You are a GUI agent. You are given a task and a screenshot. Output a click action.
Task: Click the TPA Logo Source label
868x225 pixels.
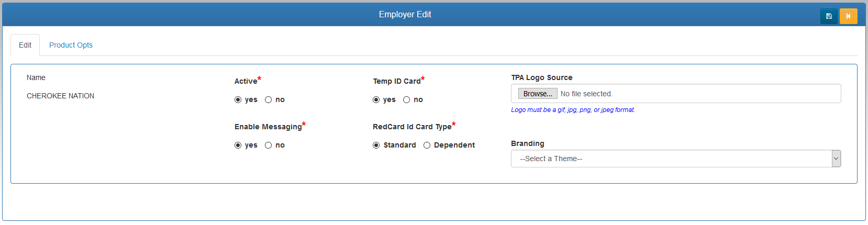pyautogui.click(x=542, y=77)
